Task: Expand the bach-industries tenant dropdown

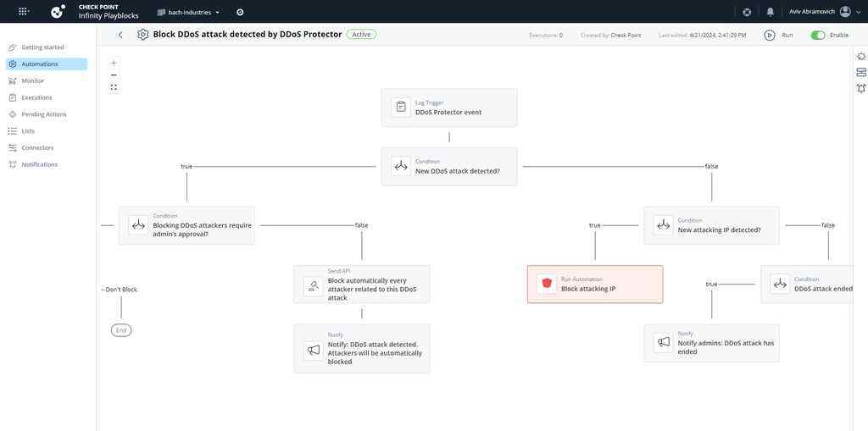Action: [188, 12]
